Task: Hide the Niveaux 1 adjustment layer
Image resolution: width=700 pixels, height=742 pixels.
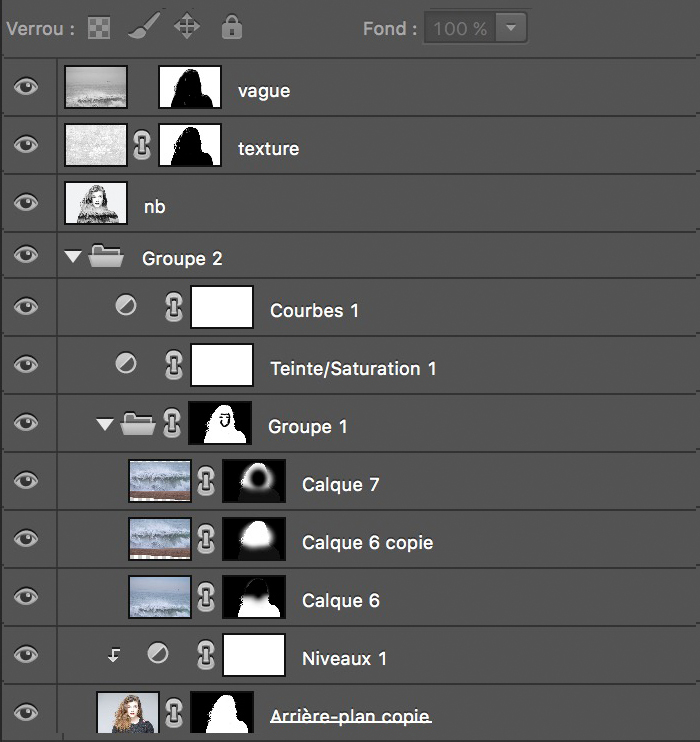Action: point(26,654)
